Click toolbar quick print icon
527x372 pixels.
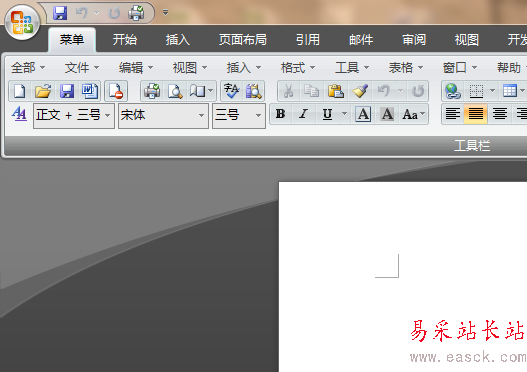(x=152, y=91)
